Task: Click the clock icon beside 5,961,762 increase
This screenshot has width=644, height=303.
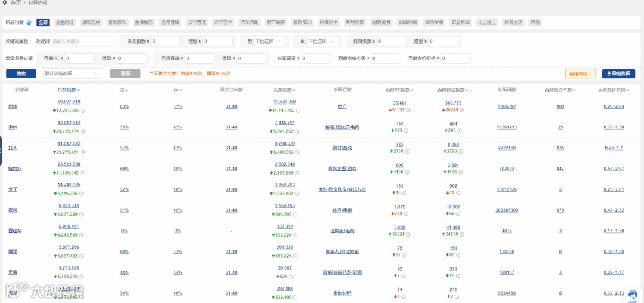Action: (x=298, y=131)
